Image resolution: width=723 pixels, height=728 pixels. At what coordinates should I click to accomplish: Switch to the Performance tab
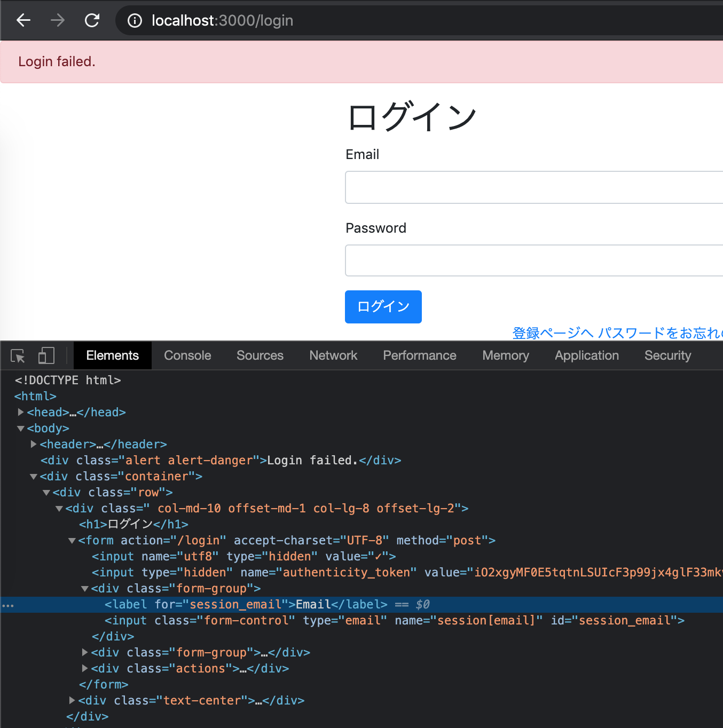click(x=420, y=355)
